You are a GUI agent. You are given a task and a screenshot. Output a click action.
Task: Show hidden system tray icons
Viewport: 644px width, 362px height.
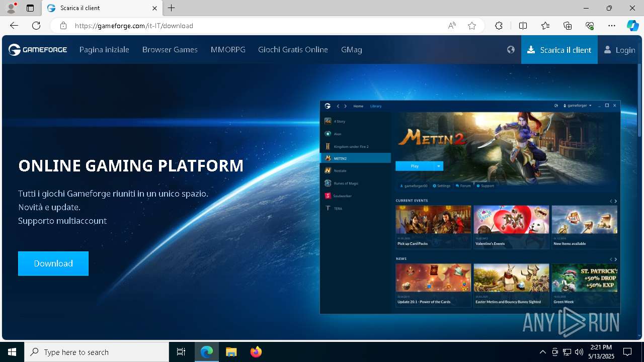click(x=542, y=352)
